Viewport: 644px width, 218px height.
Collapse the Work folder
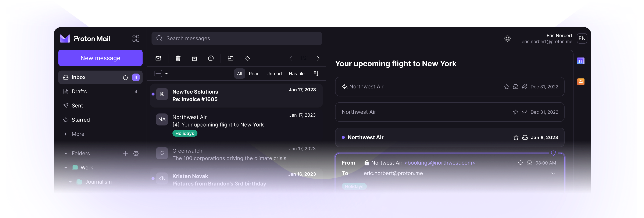tap(66, 168)
